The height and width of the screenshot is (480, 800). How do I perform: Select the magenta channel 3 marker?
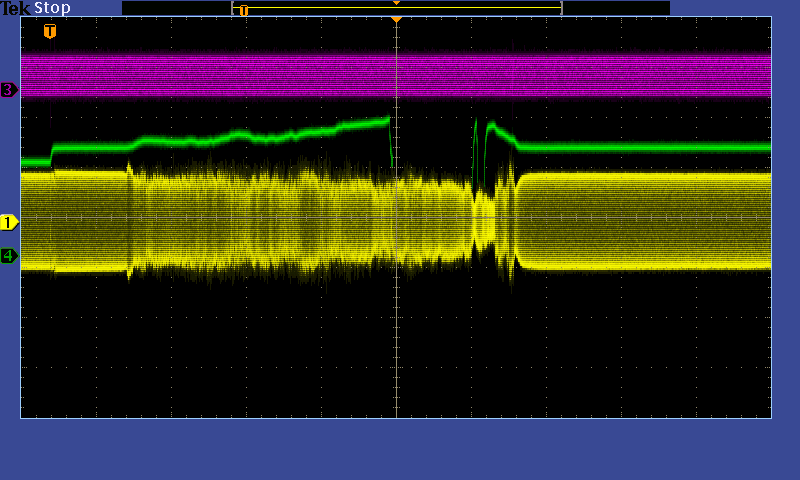click(9, 90)
